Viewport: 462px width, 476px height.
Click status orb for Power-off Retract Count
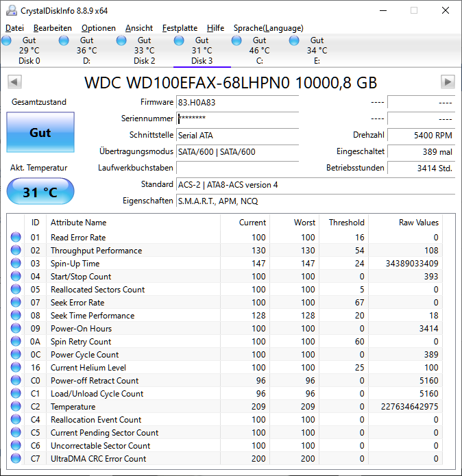16,380
